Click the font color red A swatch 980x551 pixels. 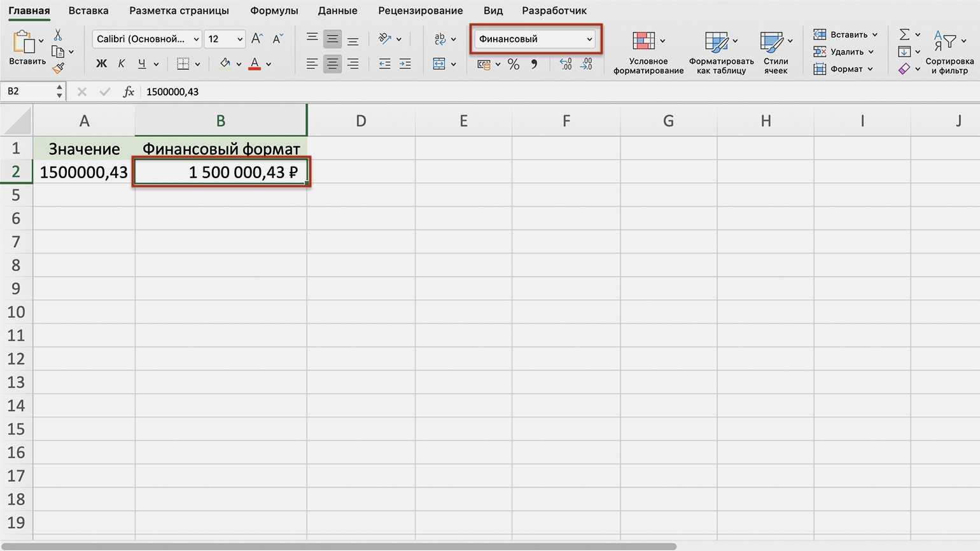pyautogui.click(x=255, y=64)
